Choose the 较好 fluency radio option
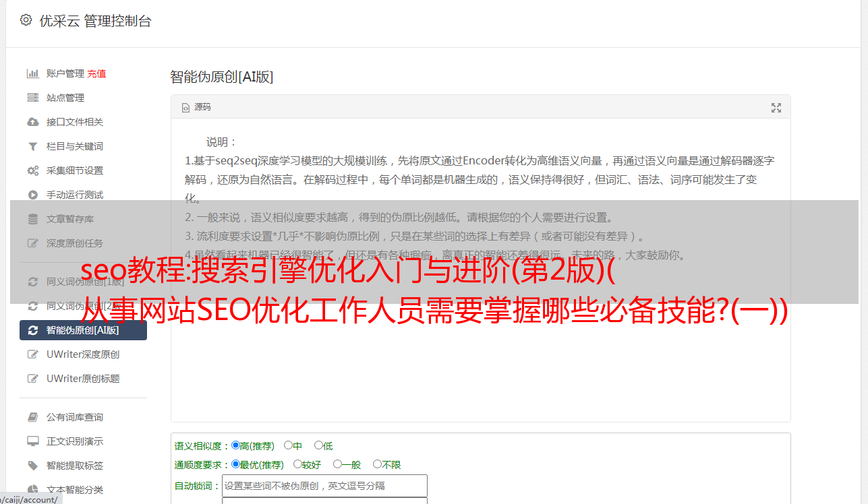This screenshot has height=504, width=868. [x=297, y=464]
